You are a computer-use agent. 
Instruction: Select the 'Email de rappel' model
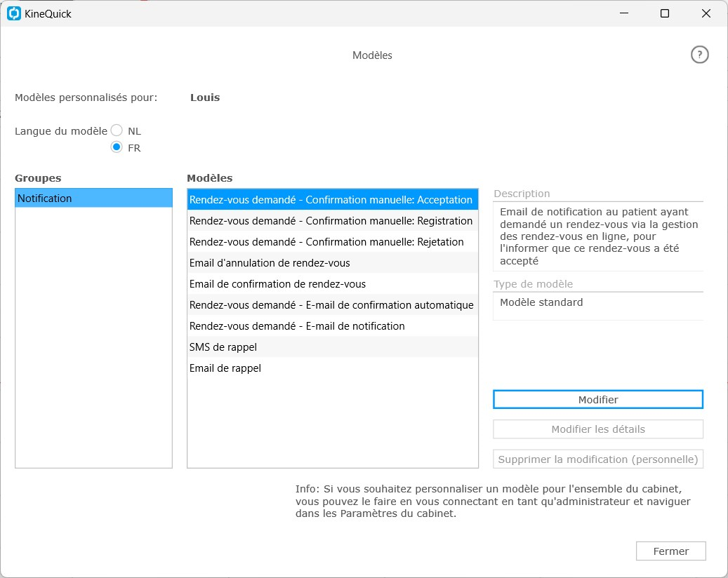click(333, 368)
